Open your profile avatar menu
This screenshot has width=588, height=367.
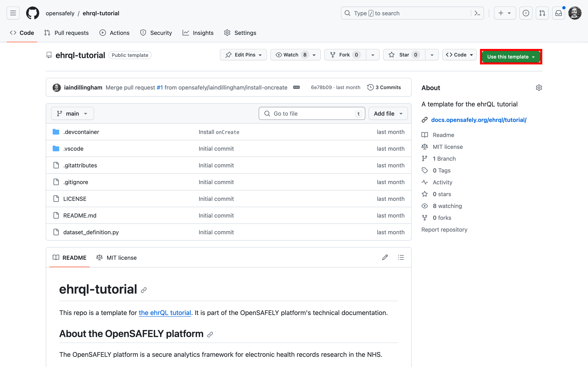tap(575, 13)
